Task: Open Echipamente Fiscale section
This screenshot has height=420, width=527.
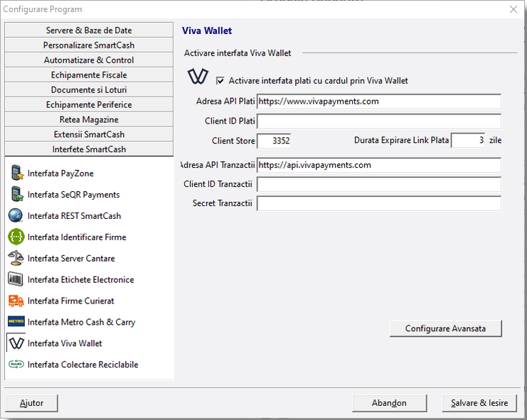Action: (x=89, y=75)
